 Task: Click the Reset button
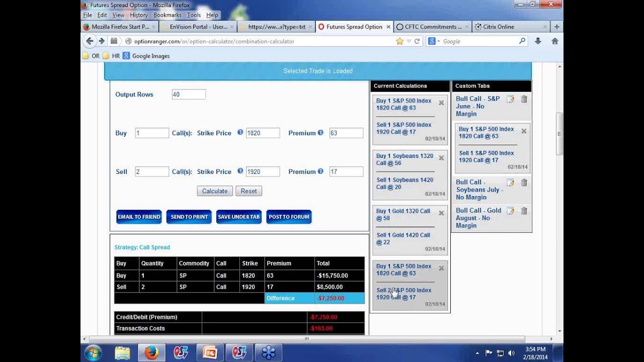pyautogui.click(x=249, y=191)
